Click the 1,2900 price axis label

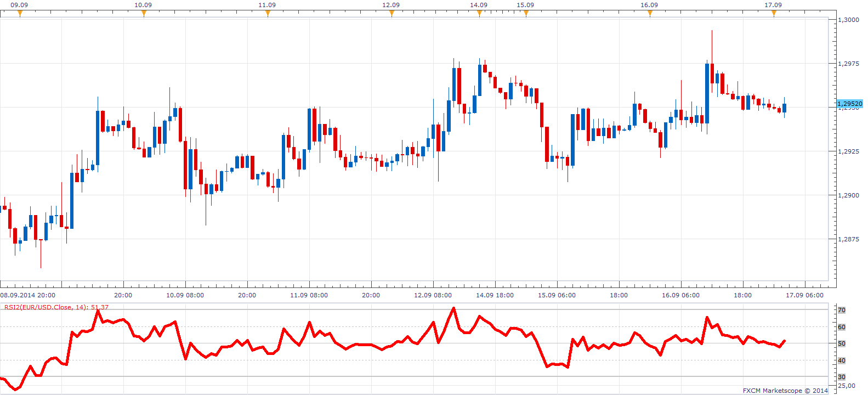849,195
